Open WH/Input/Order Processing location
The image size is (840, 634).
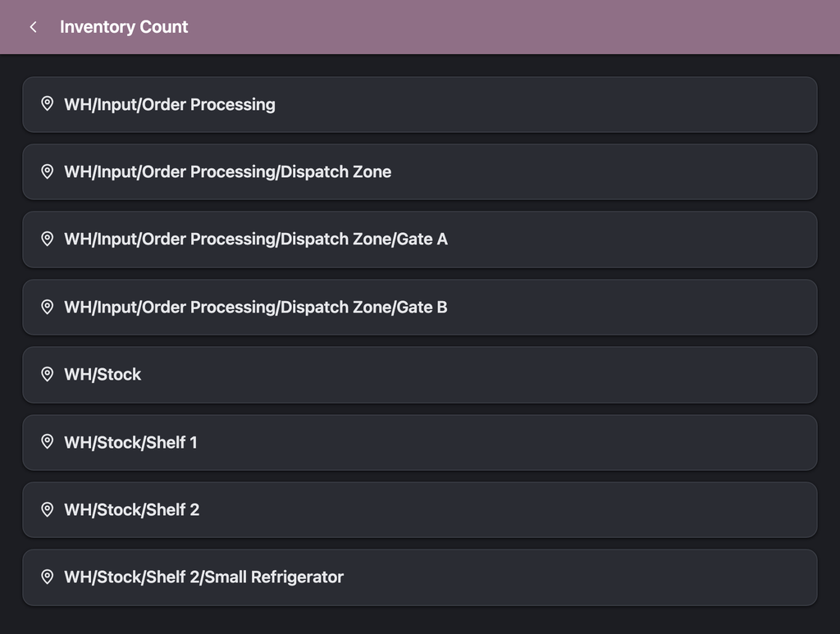[x=419, y=104]
